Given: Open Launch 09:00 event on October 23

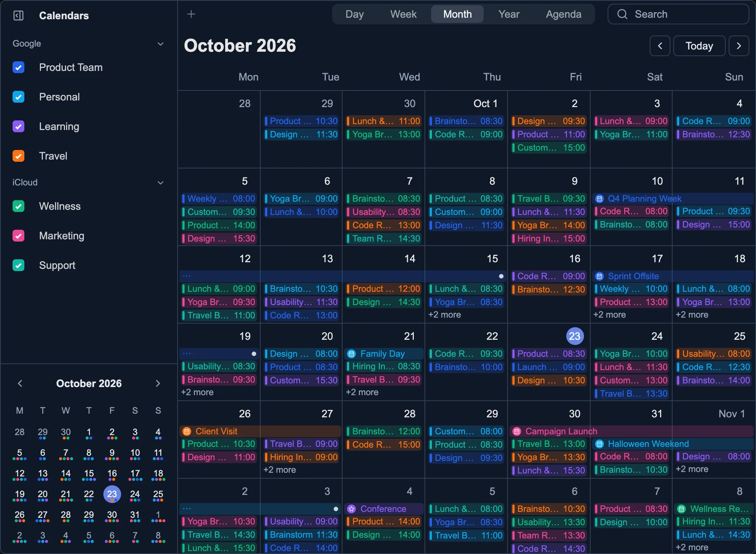Looking at the screenshot, I should pyautogui.click(x=549, y=367).
